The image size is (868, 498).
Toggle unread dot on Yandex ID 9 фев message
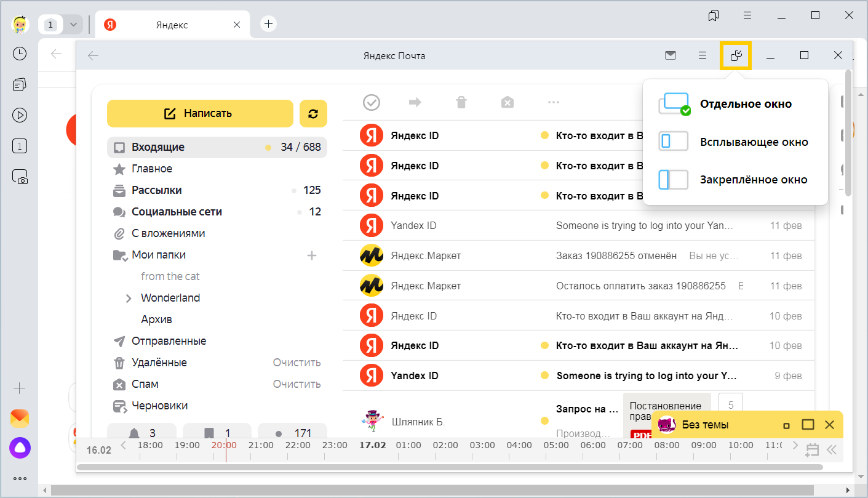click(544, 376)
